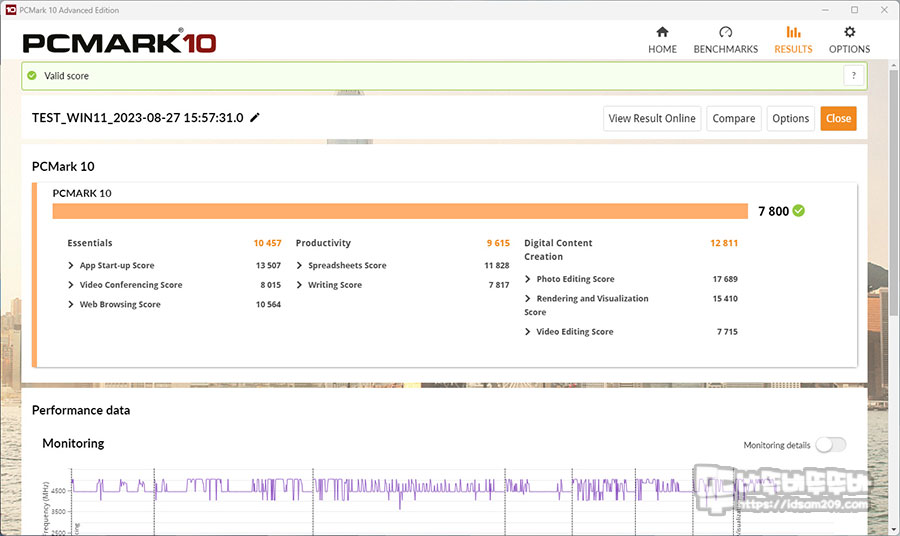900x536 pixels.
Task: Select the BENCHMARKS menu label
Action: [726, 49]
